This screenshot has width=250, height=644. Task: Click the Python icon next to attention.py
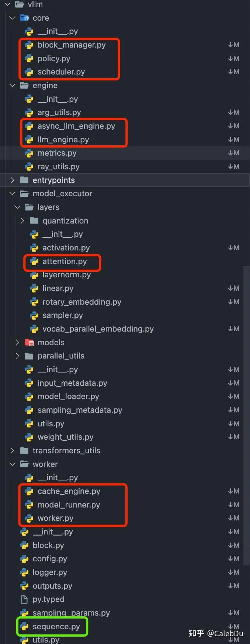[34, 262]
